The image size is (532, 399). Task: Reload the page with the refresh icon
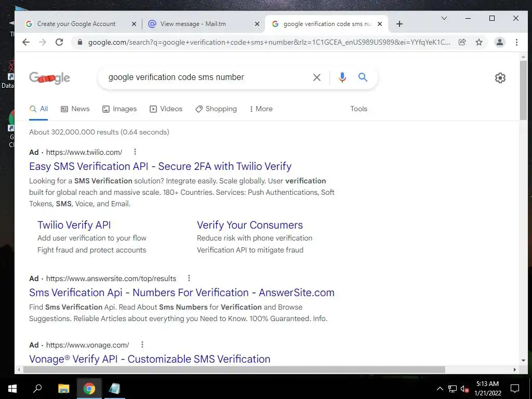59,42
